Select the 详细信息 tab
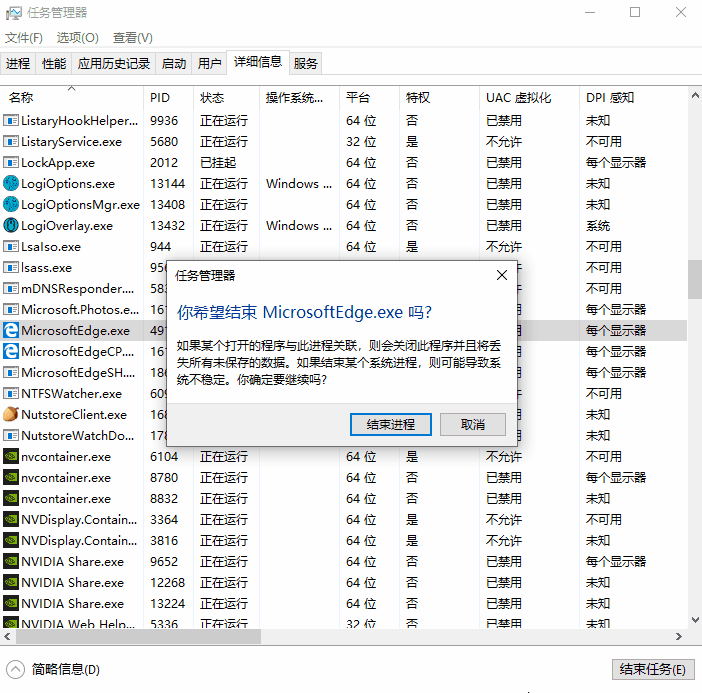This screenshot has height=693, width=702. click(258, 62)
